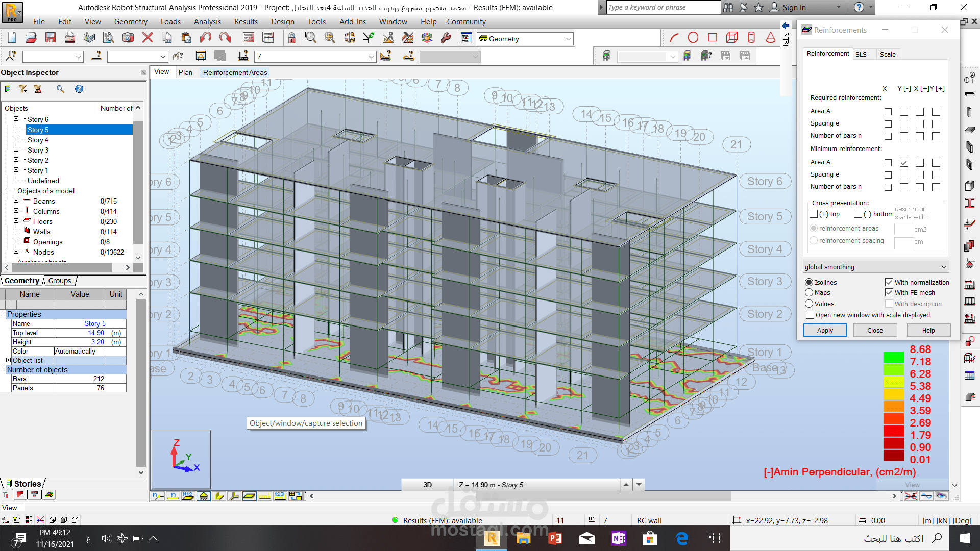Click the Help button in Reinforcements
The image size is (980, 551).
pyautogui.click(x=928, y=331)
